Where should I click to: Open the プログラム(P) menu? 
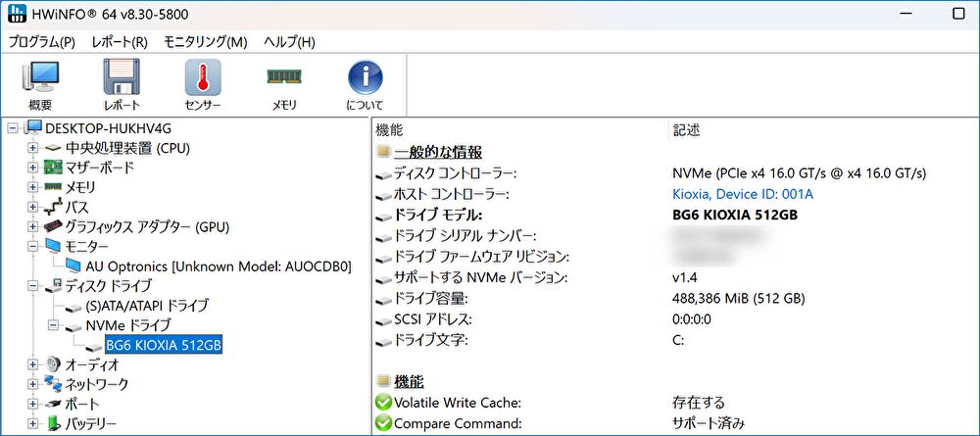(41, 42)
